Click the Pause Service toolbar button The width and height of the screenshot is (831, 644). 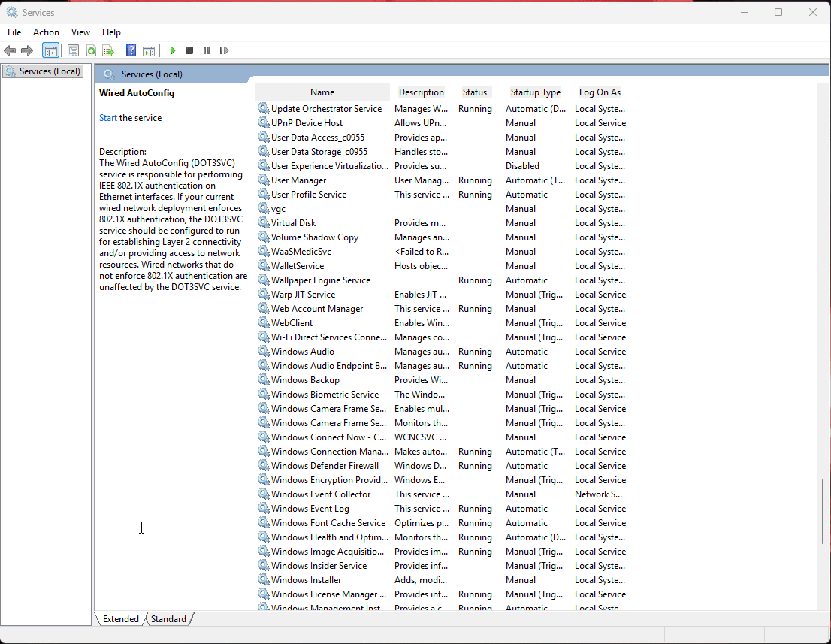point(207,50)
